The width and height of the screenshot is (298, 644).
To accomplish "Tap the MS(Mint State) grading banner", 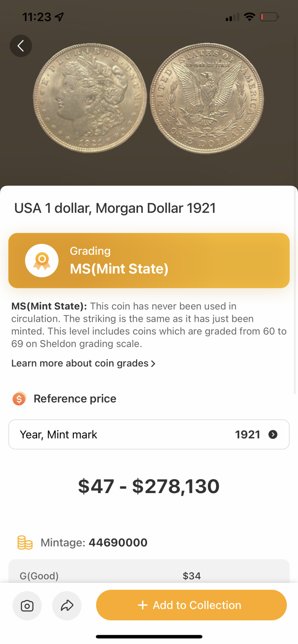I will 149,261.
